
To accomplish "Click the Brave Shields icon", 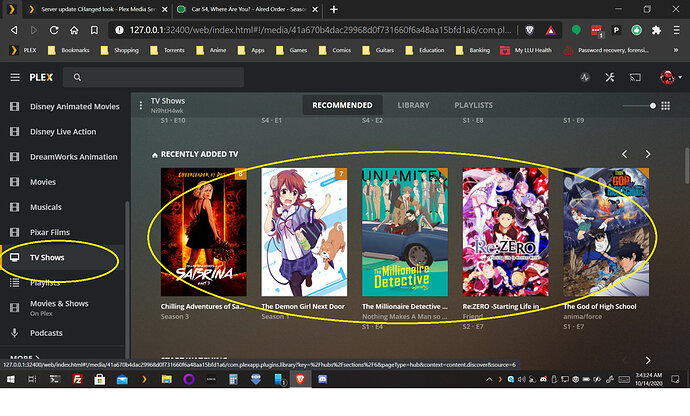I will point(530,30).
